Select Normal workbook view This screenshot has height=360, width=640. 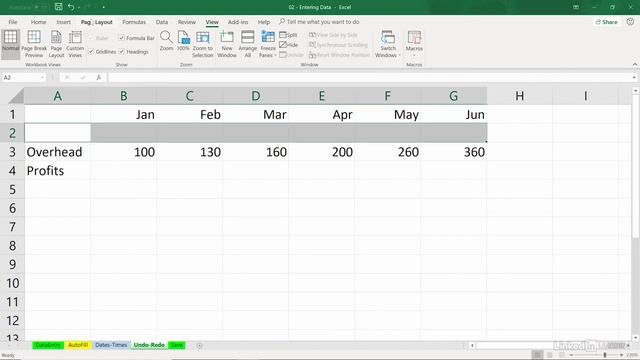10,44
